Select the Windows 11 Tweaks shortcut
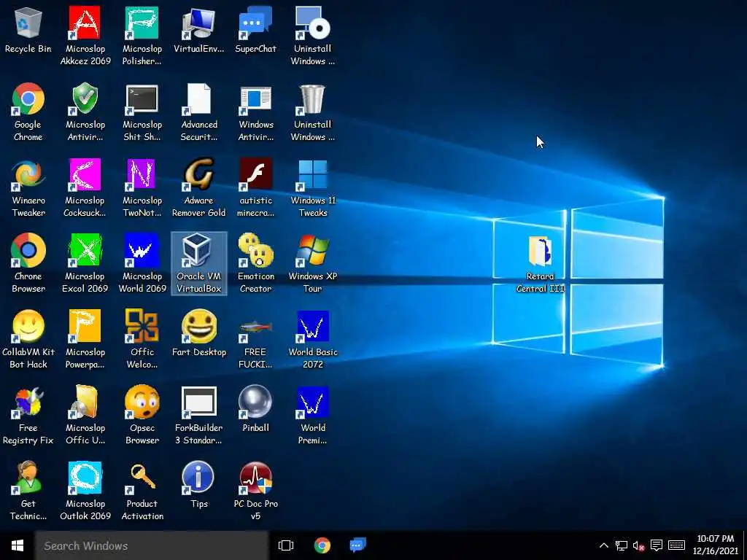 [x=312, y=175]
